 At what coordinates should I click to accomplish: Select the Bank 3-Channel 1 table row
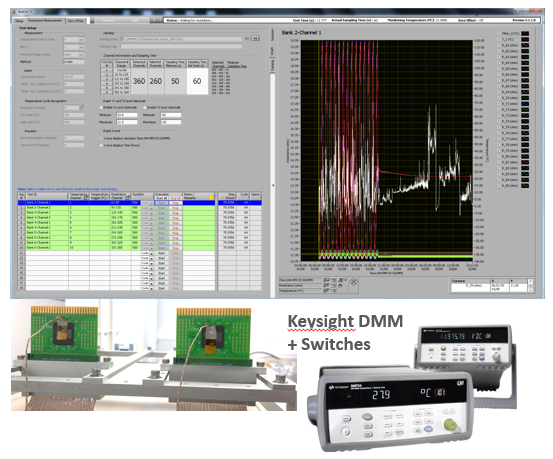click(x=116, y=212)
